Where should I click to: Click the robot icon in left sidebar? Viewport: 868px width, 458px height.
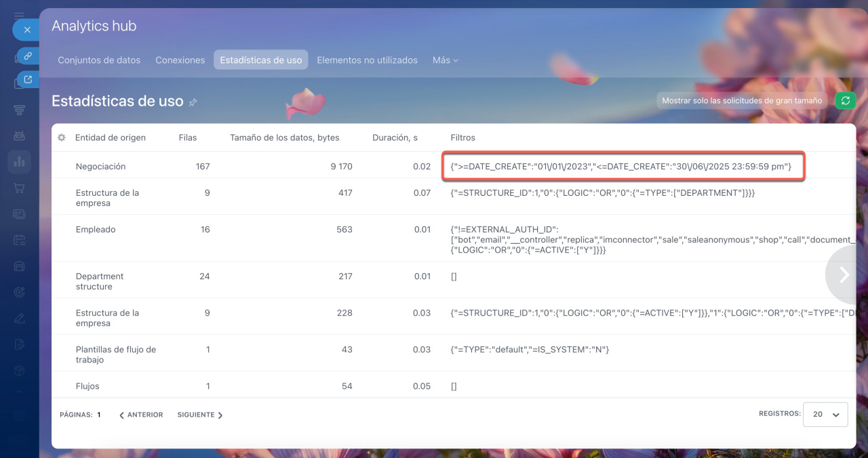[19, 136]
